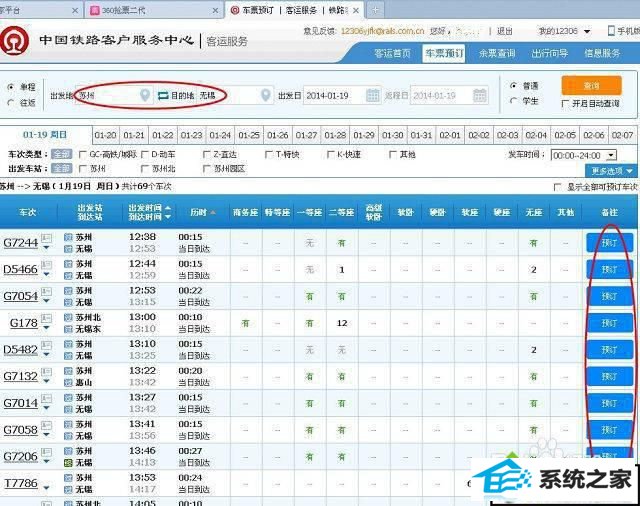Open 出行向导 navigation tab
The height and width of the screenshot is (506, 640).
(549, 53)
